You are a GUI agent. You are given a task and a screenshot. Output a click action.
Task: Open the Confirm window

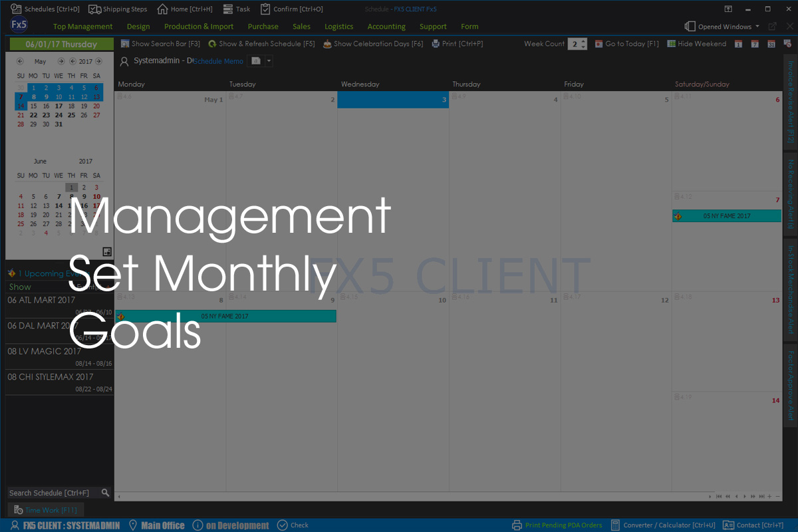(291, 9)
